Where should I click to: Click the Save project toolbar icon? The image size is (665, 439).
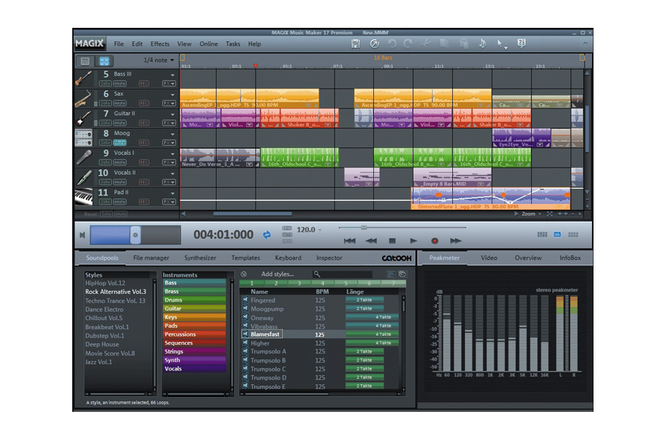(355, 43)
